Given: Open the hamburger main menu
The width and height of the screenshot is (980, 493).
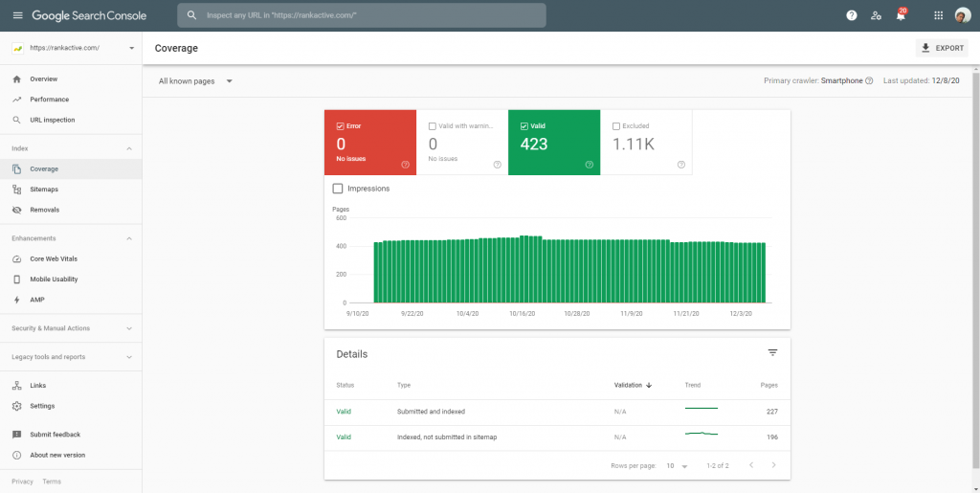Looking at the screenshot, I should pos(17,15).
